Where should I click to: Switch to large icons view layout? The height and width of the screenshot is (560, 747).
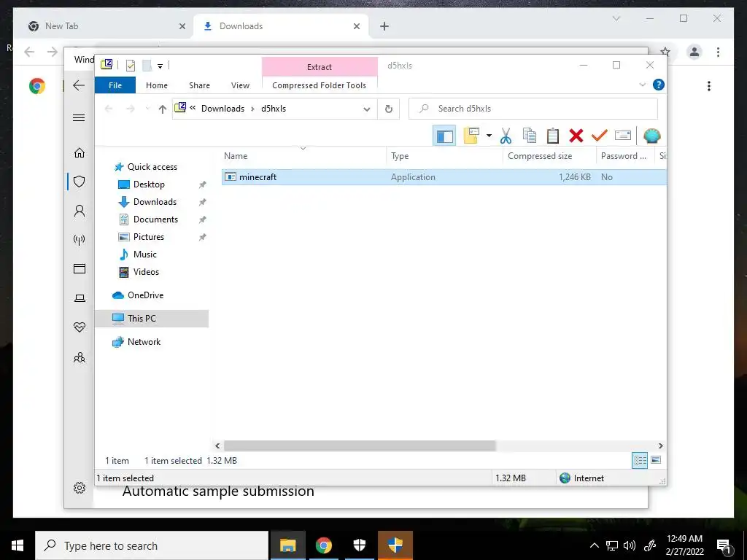[x=656, y=460]
